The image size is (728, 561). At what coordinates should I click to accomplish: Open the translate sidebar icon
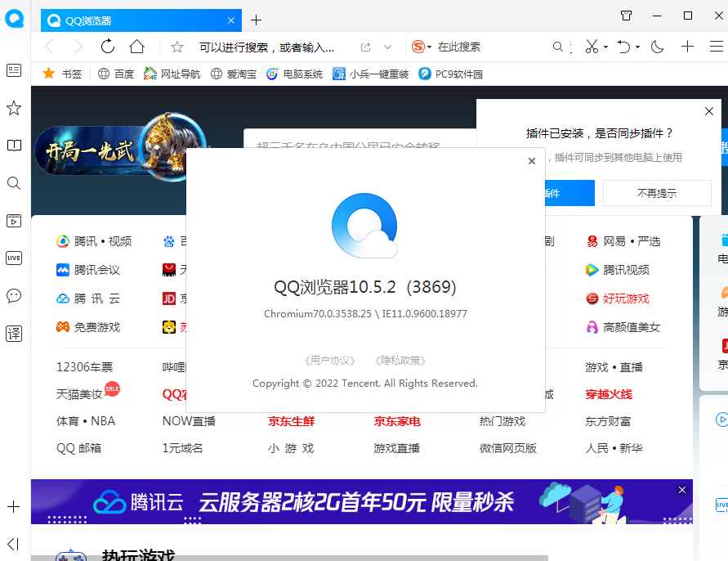[14, 334]
